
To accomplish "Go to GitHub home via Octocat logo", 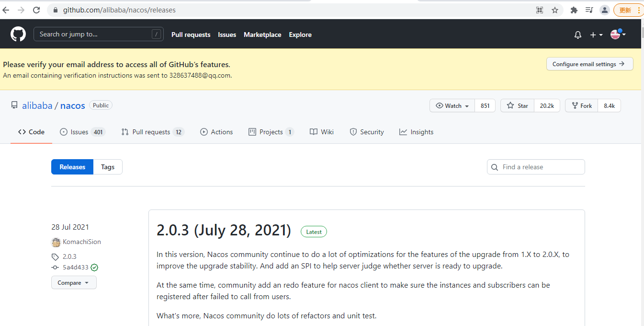I will tap(18, 35).
